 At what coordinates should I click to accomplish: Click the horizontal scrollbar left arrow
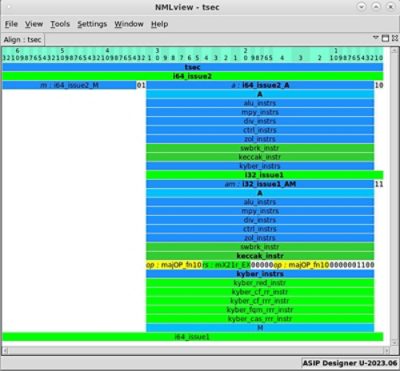5,350
